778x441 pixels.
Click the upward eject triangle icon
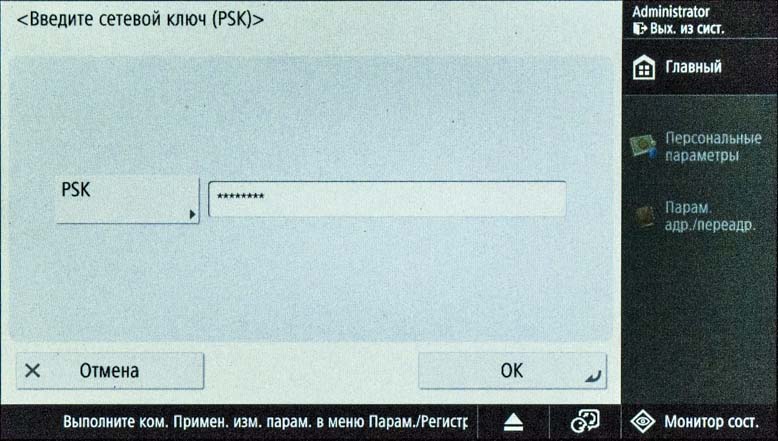514,423
